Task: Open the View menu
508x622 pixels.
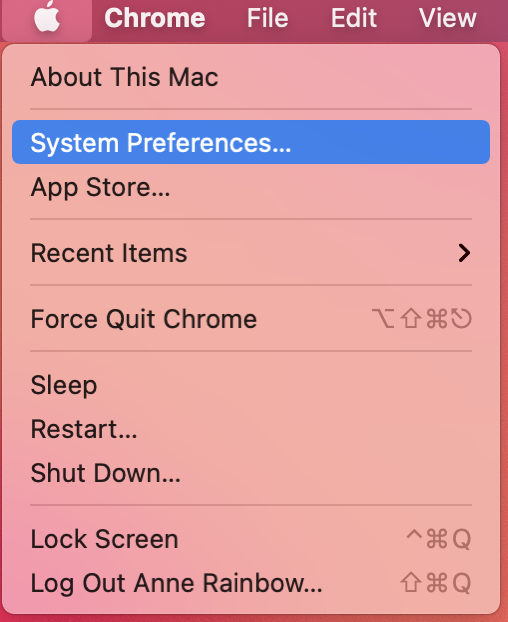Action: 448,18
